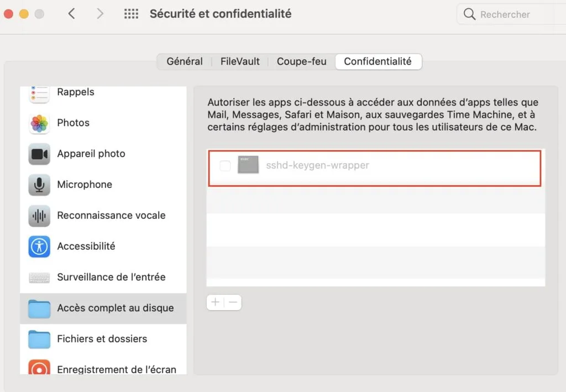Open Enregistrement de l'écran category
This screenshot has height=392, width=566.
coord(116,369)
